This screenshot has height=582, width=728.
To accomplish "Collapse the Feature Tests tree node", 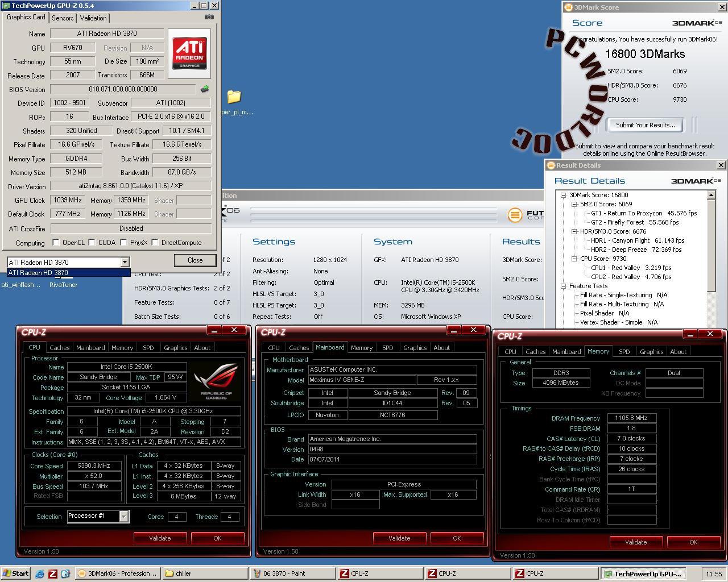I will (x=563, y=286).
